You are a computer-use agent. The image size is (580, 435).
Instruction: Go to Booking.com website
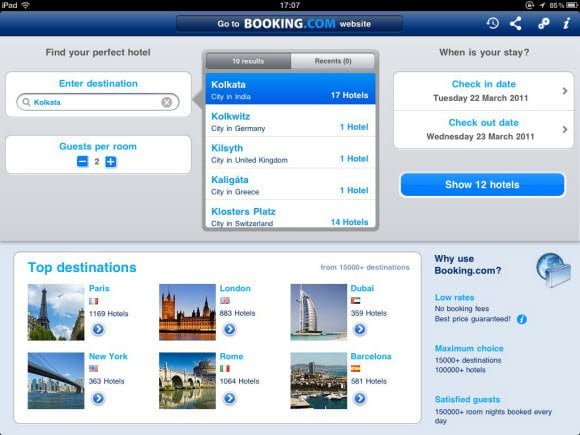(289, 24)
